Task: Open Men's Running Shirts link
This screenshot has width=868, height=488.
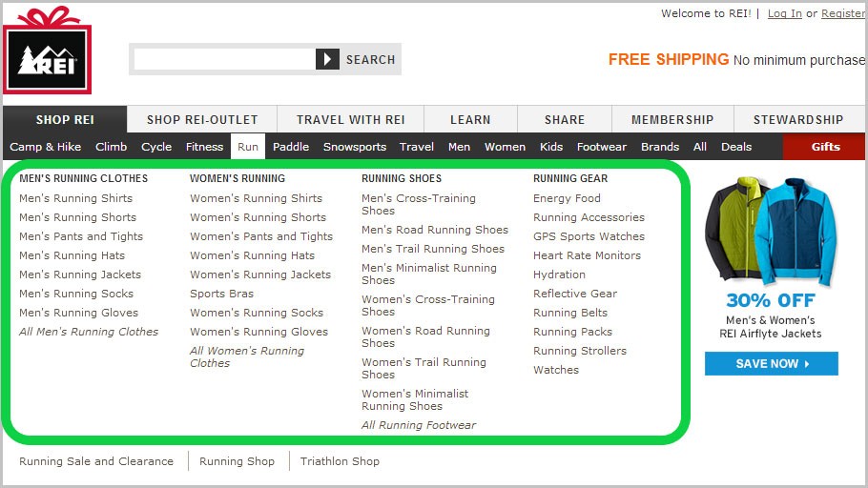Action: [x=76, y=198]
